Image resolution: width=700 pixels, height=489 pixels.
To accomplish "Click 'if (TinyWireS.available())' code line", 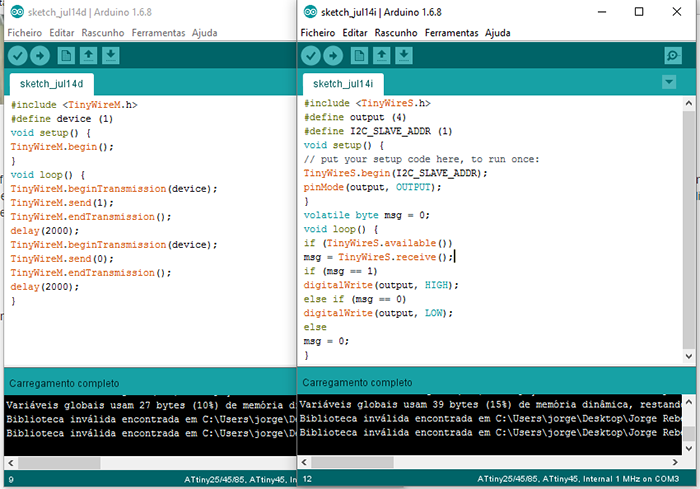I will [x=378, y=243].
